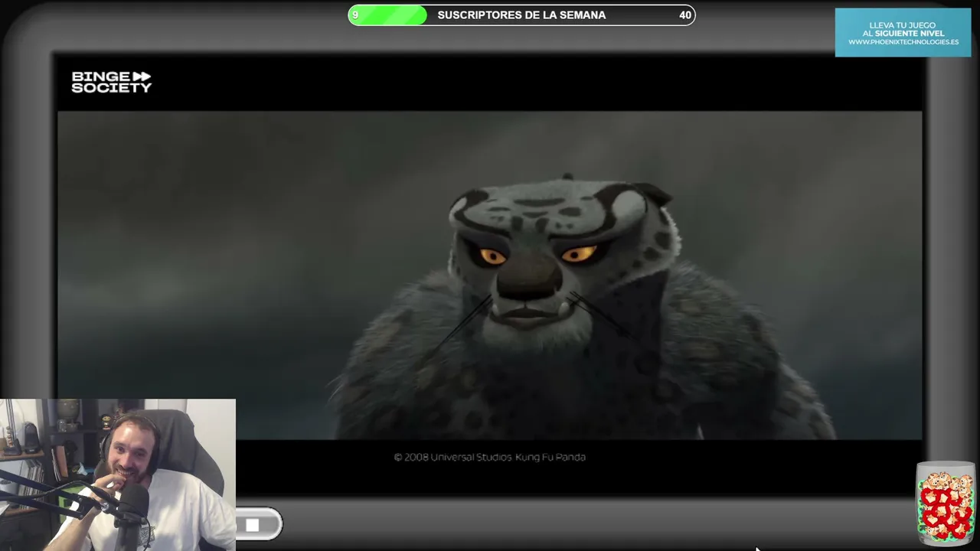Click the streamer webcam overlay
This screenshot has width=980, height=551.
tap(118, 474)
